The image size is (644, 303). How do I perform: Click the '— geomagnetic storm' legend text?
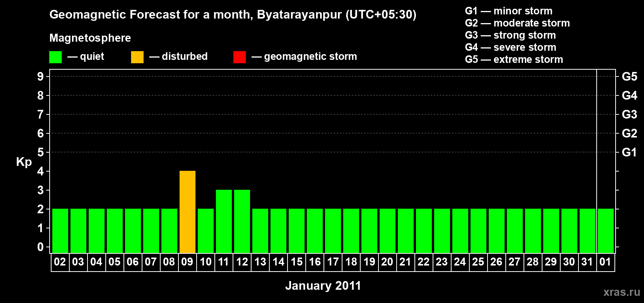coord(304,56)
